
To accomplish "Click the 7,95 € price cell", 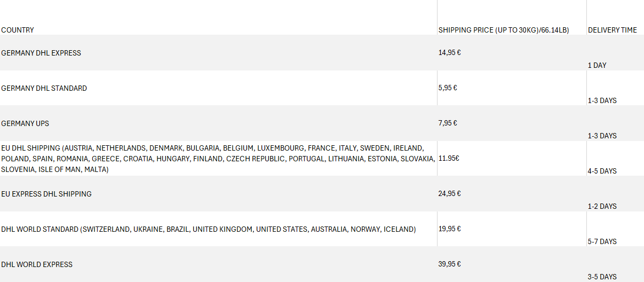I will [x=448, y=123].
